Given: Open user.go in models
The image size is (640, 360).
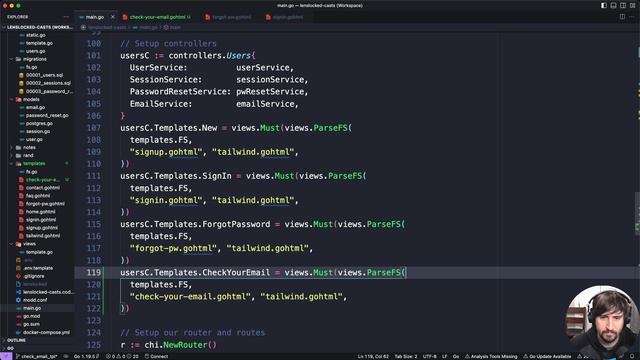Looking at the screenshot, I should click(x=34, y=140).
